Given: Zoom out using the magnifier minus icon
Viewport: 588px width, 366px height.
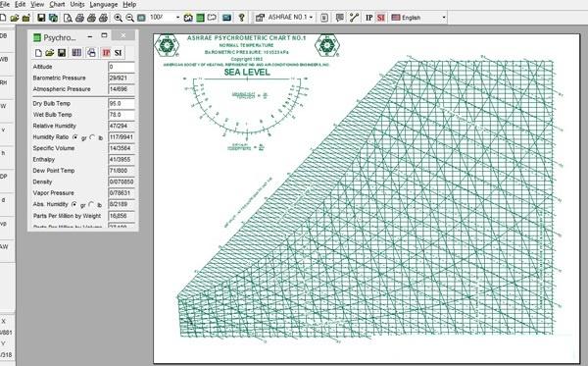Looking at the screenshot, I should [x=129, y=18].
